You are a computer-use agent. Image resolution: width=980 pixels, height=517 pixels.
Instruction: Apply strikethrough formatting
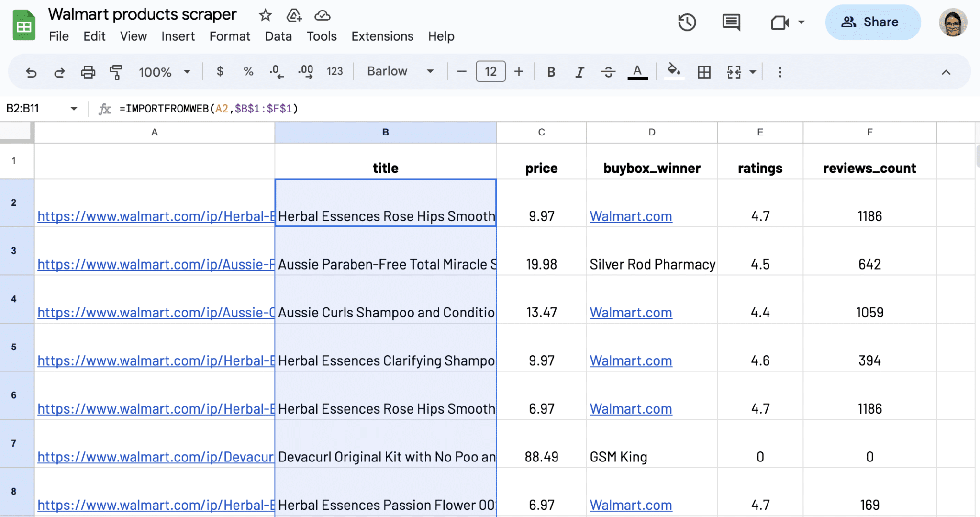coord(608,72)
